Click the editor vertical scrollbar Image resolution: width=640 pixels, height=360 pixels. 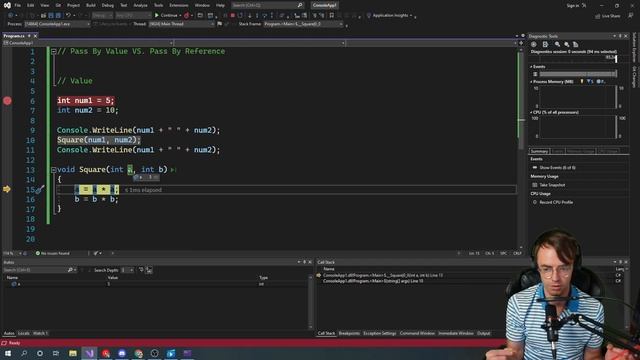click(521, 147)
